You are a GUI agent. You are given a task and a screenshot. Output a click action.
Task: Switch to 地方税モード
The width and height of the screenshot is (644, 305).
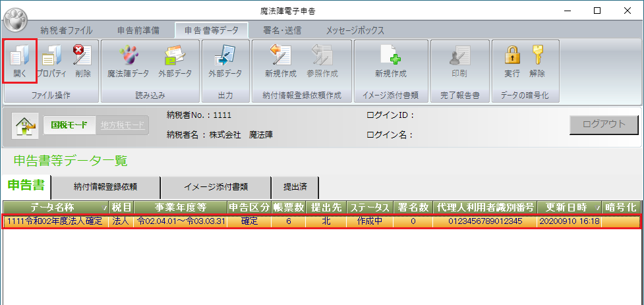coord(122,125)
